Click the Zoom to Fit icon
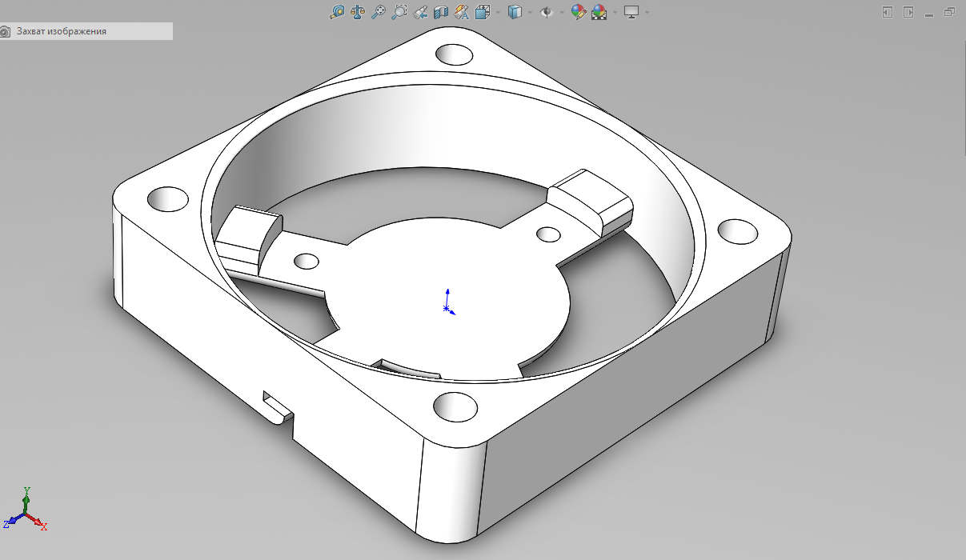Viewport: 966px width, 560px height. 379,12
